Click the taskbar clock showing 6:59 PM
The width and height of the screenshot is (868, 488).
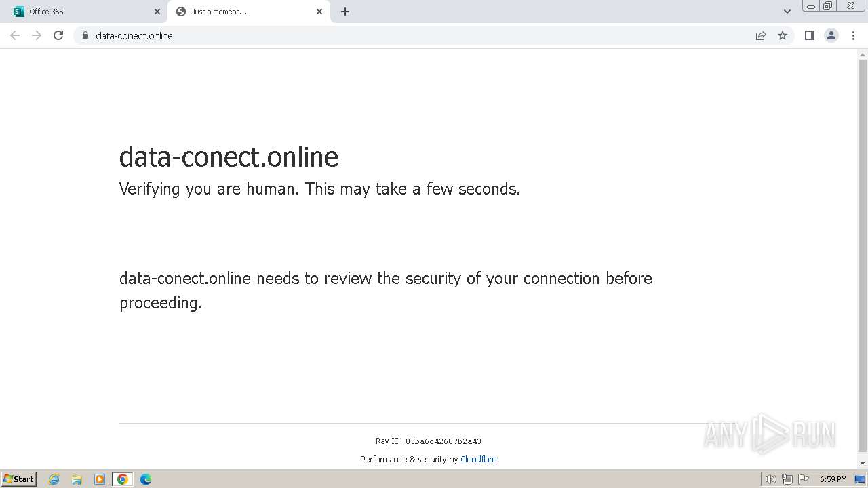[x=833, y=479]
